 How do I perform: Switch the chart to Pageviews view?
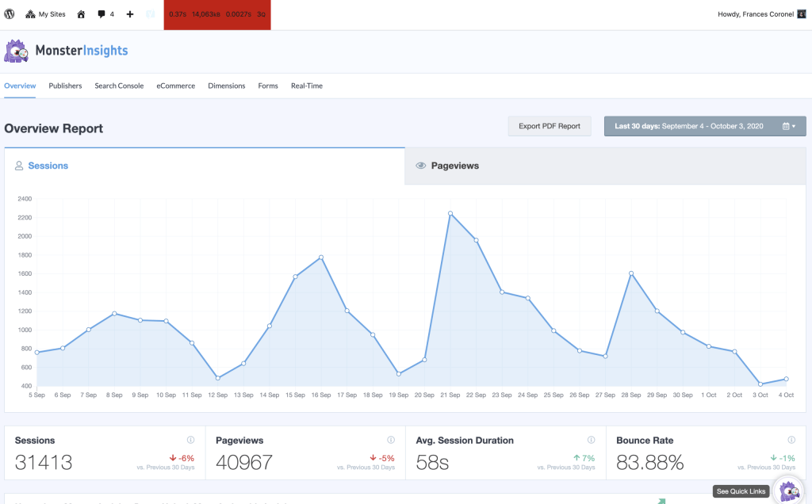tap(454, 166)
